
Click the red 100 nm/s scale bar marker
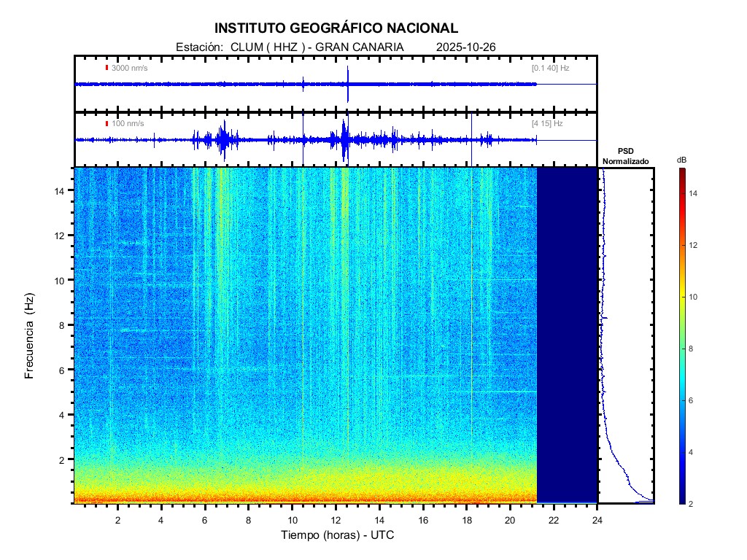coord(107,124)
